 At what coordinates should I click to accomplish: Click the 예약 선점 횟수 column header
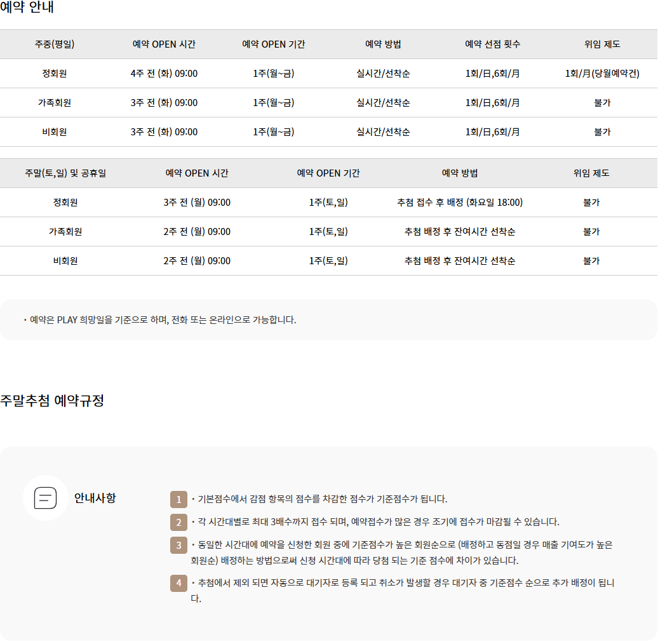pos(492,44)
